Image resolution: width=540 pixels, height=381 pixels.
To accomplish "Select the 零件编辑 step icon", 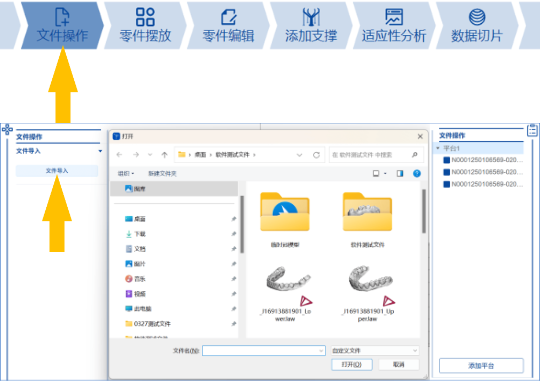I will coord(228,17).
